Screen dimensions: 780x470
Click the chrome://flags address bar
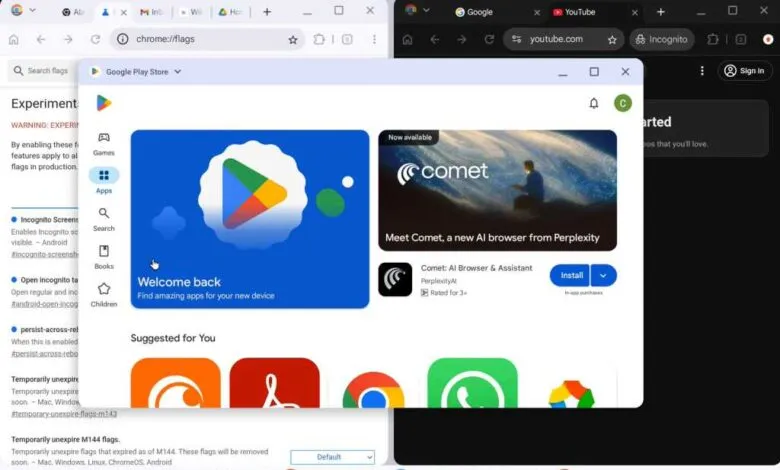pos(209,39)
